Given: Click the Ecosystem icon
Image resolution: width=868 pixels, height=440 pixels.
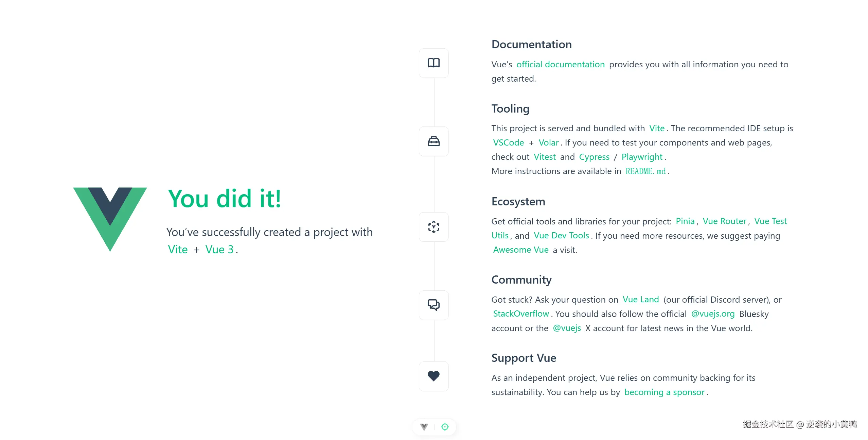Looking at the screenshot, I should point(433,227).
